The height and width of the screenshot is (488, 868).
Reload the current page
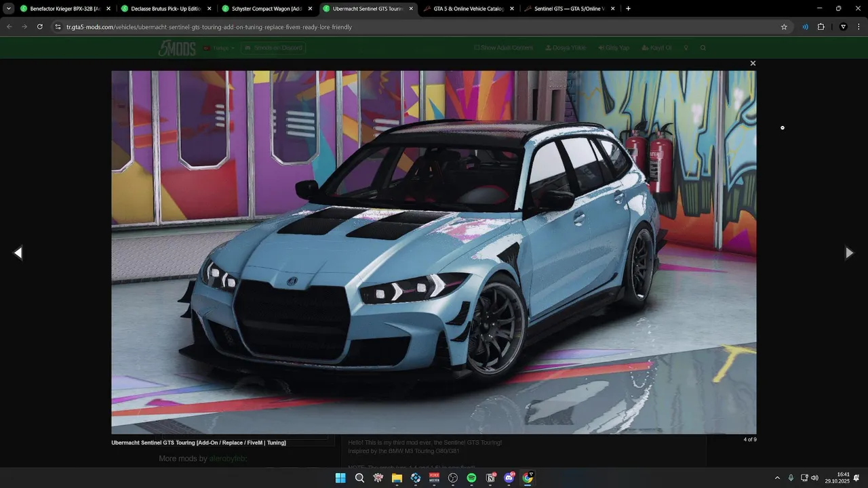40,26
